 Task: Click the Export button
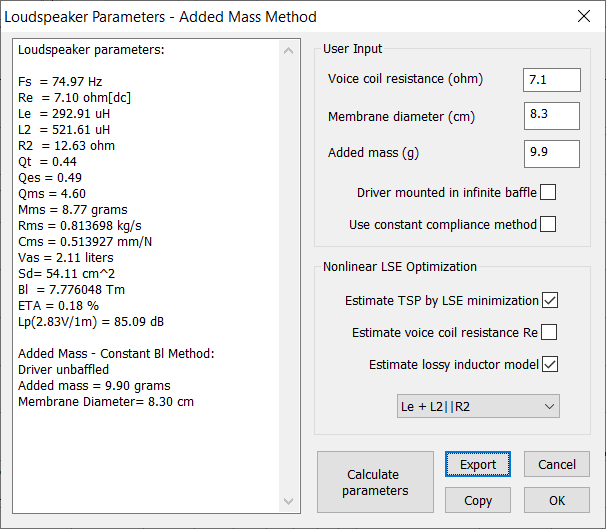pos(478,465)
